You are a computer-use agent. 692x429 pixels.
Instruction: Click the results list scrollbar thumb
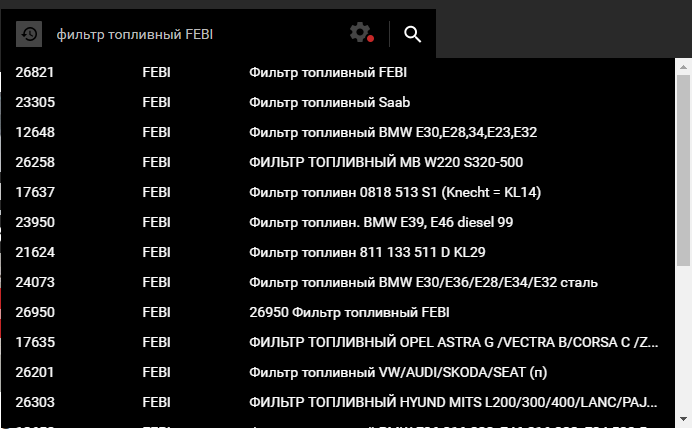(x=683, y=170)
